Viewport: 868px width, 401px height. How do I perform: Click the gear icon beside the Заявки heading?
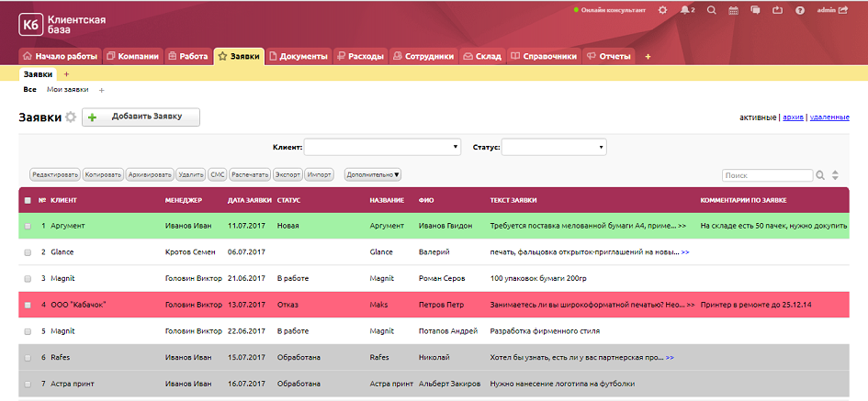71,117
